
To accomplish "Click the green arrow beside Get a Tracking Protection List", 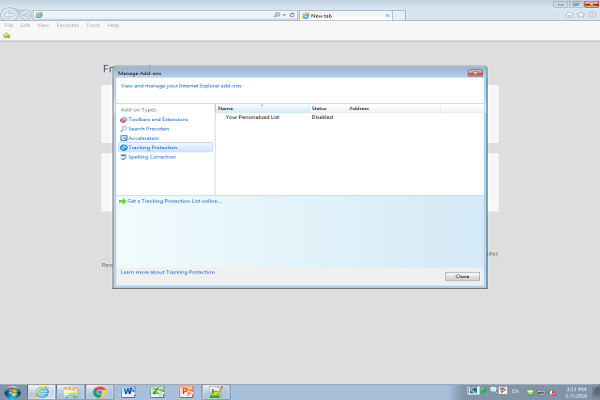I will click(122, 201).
